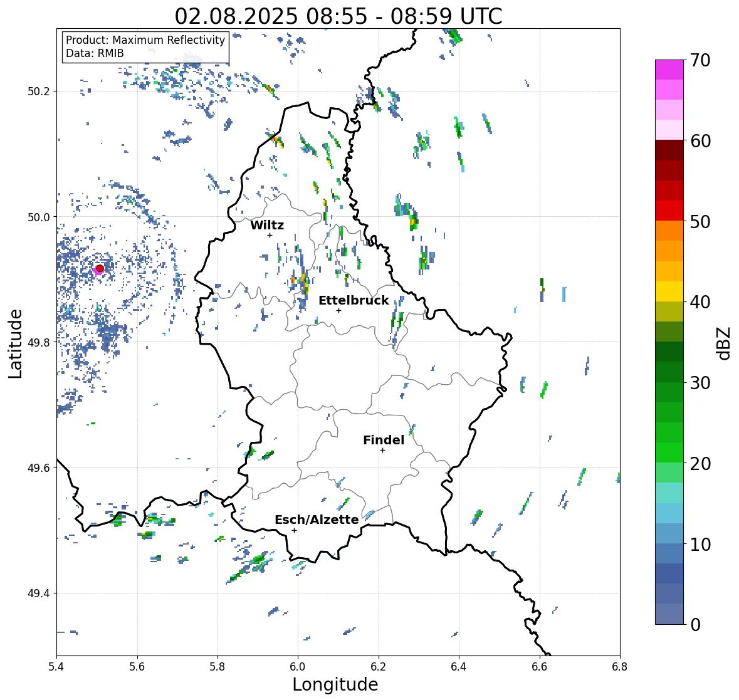Click the red dot radar marker
The width and height of the screenshot is (739, 700).
point(100,268)
